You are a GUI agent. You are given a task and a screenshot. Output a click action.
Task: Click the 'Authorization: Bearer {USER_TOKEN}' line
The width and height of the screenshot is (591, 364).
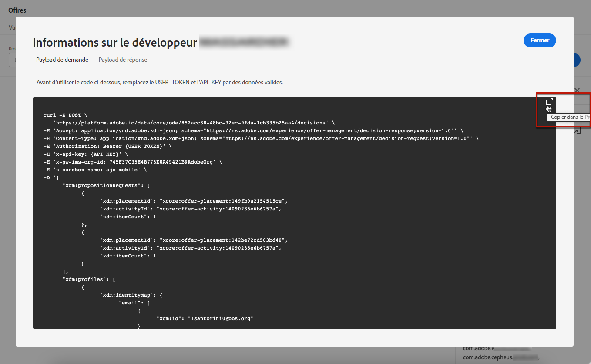coord(107,147)
